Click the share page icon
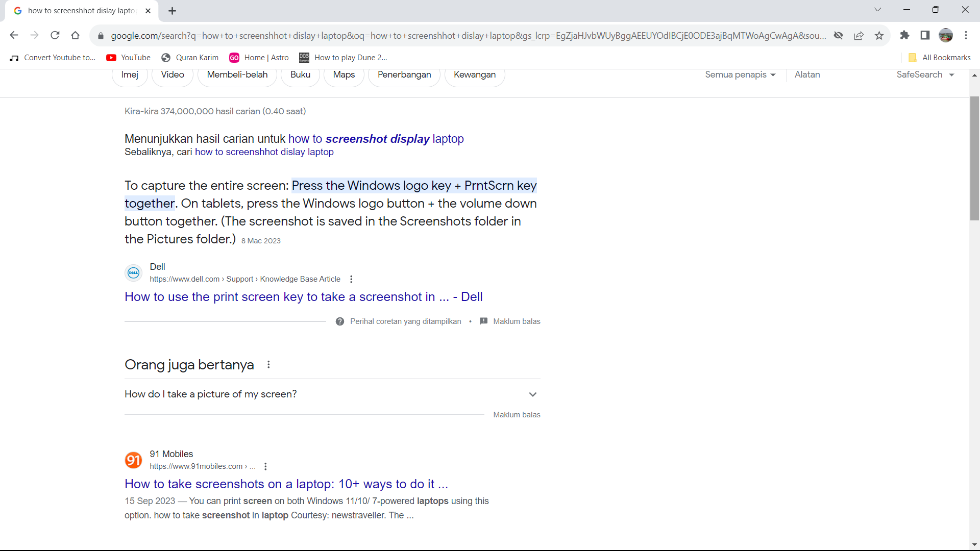The height and width of the screenshot is (551, 980). point(859,35)
